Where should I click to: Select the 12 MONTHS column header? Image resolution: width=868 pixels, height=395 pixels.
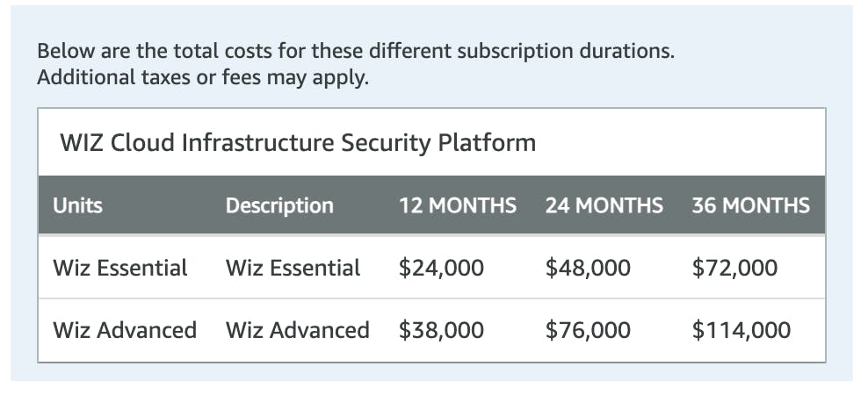pyautogui.click(x=457, y=205)
